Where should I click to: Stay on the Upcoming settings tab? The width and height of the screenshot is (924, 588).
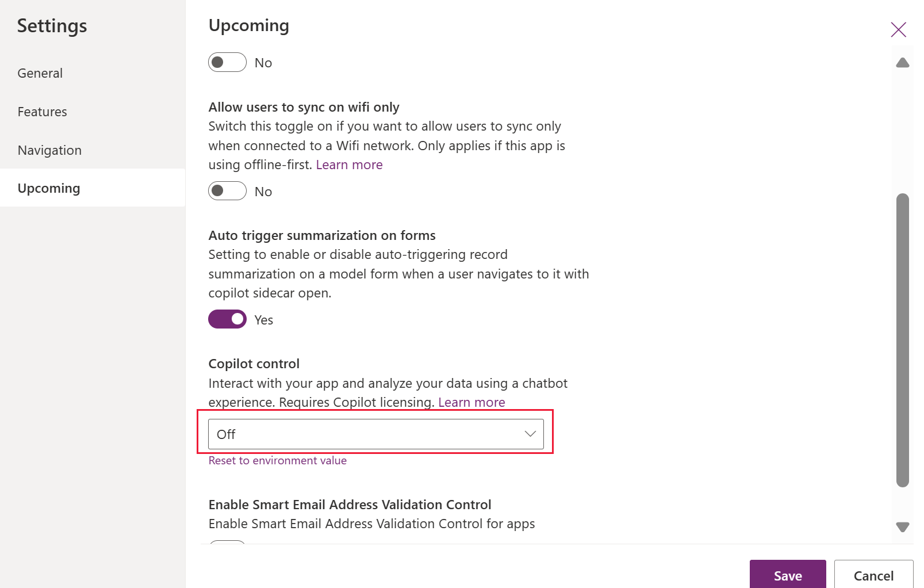[x=49, y=188]
